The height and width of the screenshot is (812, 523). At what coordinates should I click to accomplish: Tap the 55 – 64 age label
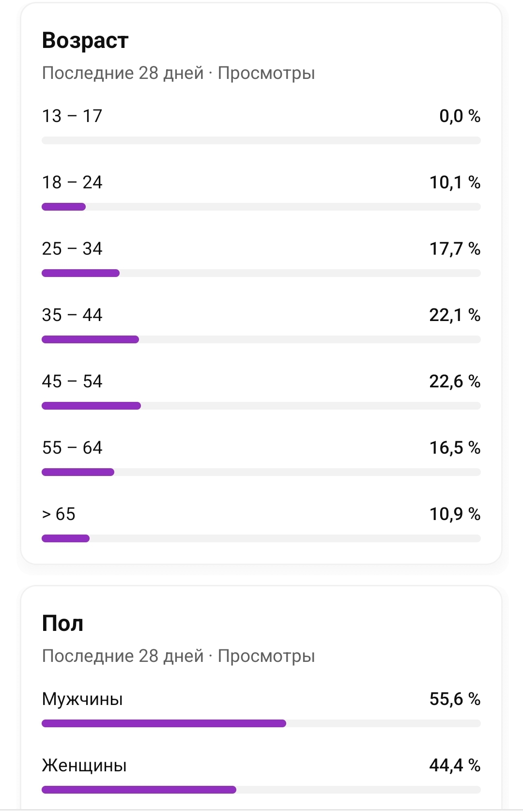click(x=72, y=448)
